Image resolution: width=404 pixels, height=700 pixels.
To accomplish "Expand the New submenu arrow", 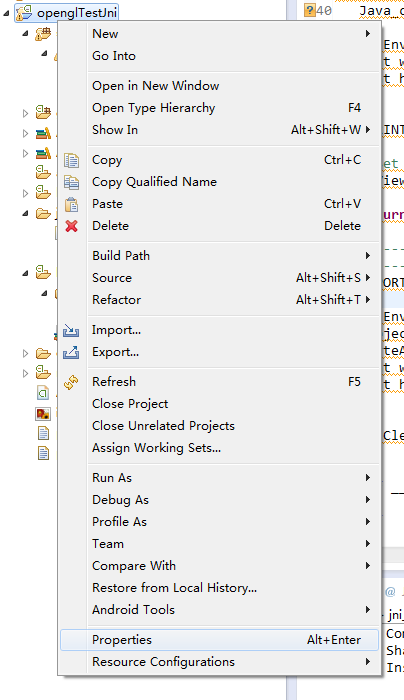I will [368, 33].
